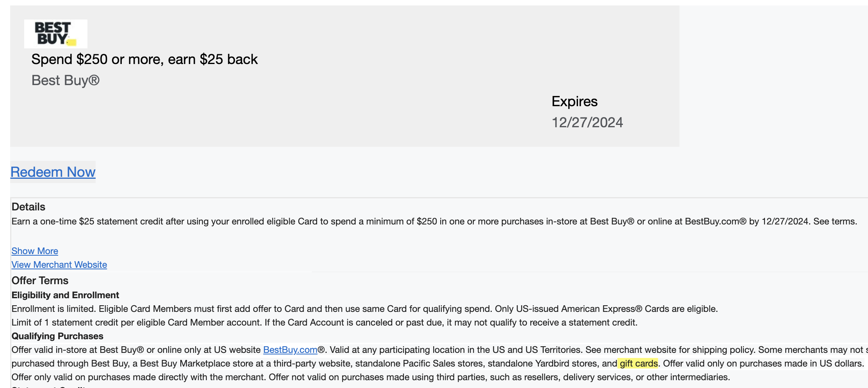Click the merchant brand logo thumbnail

click(x=55, y=34)
